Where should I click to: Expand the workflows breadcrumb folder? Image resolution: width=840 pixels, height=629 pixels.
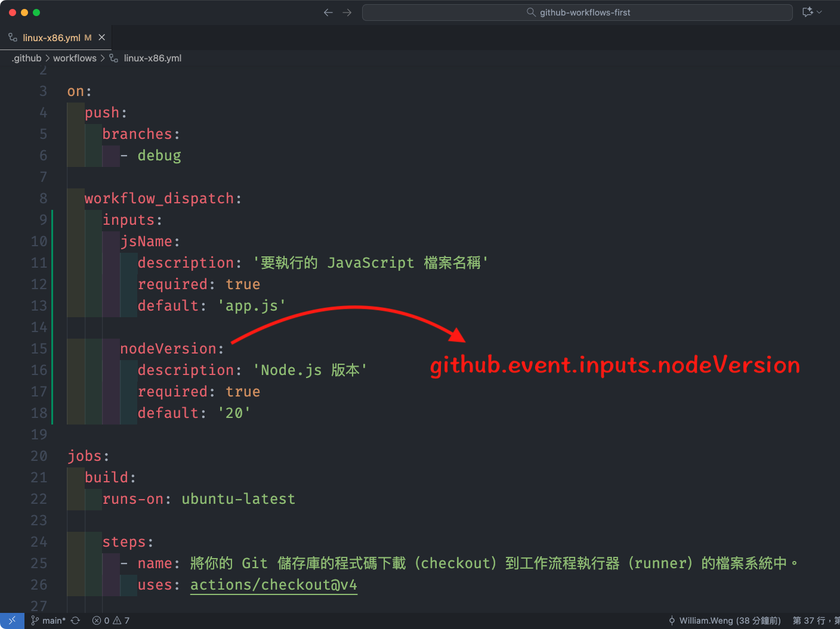[75, 58]
